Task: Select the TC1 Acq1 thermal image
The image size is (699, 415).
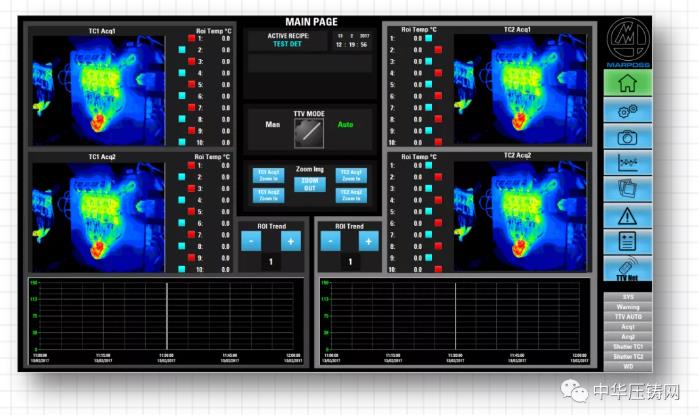Action: [98, 90]
